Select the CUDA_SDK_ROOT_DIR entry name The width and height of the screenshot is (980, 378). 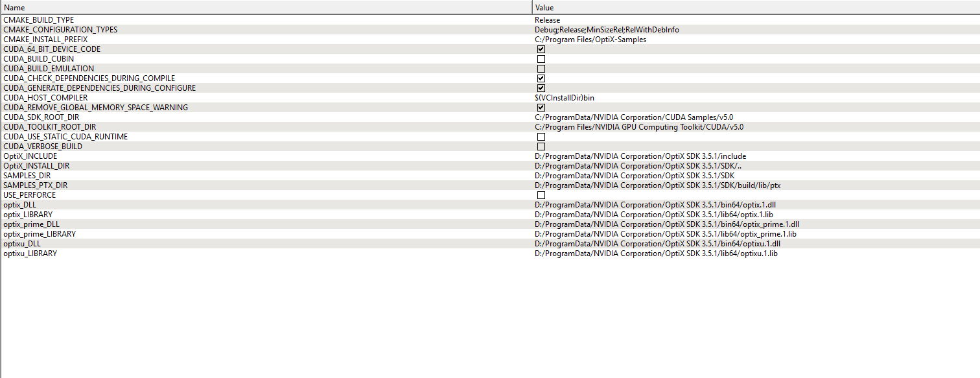pos(43,117)
